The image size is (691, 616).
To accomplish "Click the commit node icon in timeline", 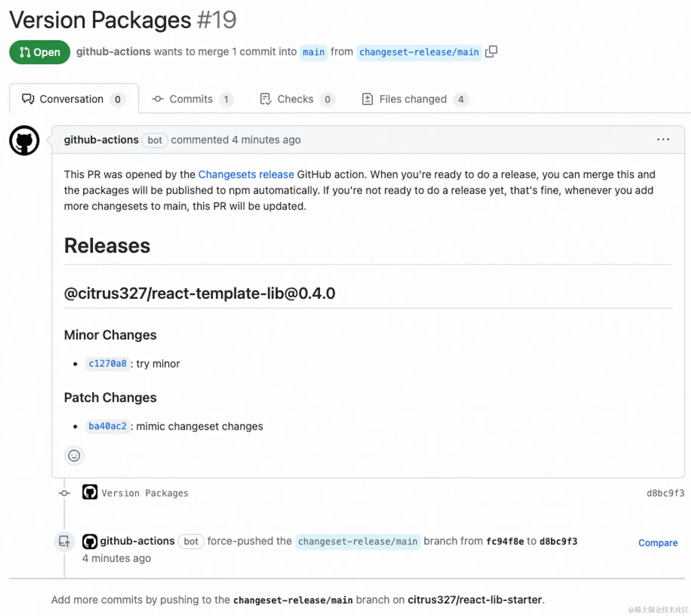I will pos(65,493).
